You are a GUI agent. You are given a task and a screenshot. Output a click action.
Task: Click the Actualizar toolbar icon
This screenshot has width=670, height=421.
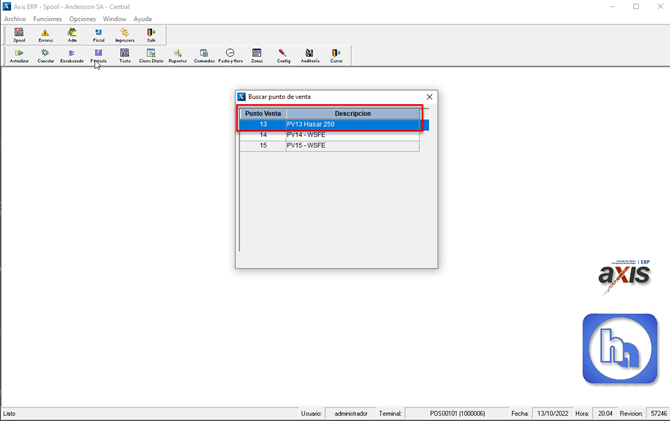(x=19, y=56)
